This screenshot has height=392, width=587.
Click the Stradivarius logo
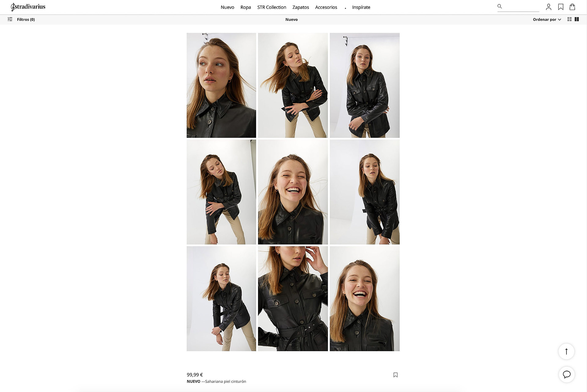click(28, 7)
